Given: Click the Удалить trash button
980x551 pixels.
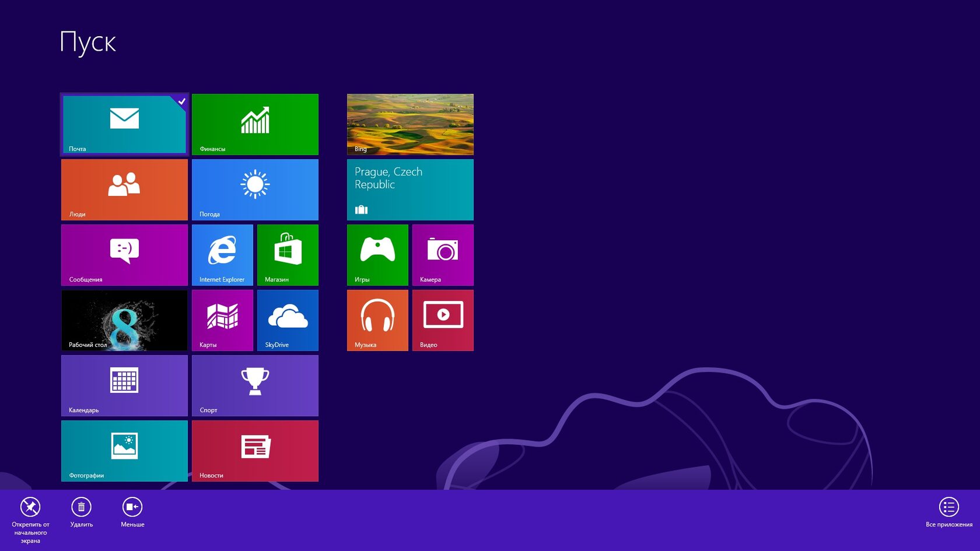Looking at the screenshot, I should pos(81,513).
